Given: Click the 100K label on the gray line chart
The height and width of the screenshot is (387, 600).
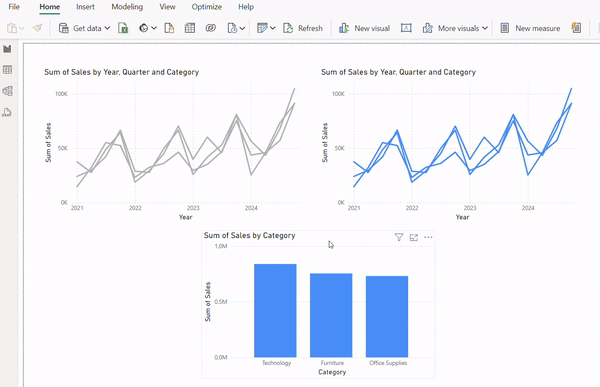Looking at the screenshot, I should pyautogui.click(x=61, y=94).
